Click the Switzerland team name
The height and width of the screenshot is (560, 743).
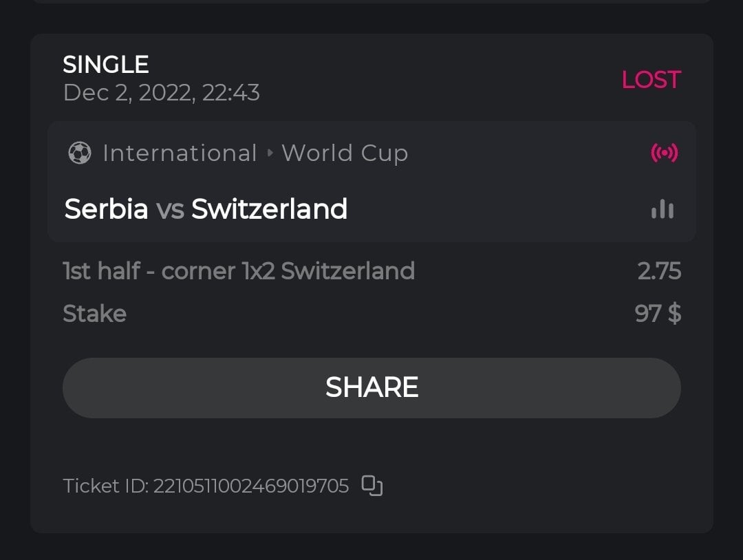(269, 208)
